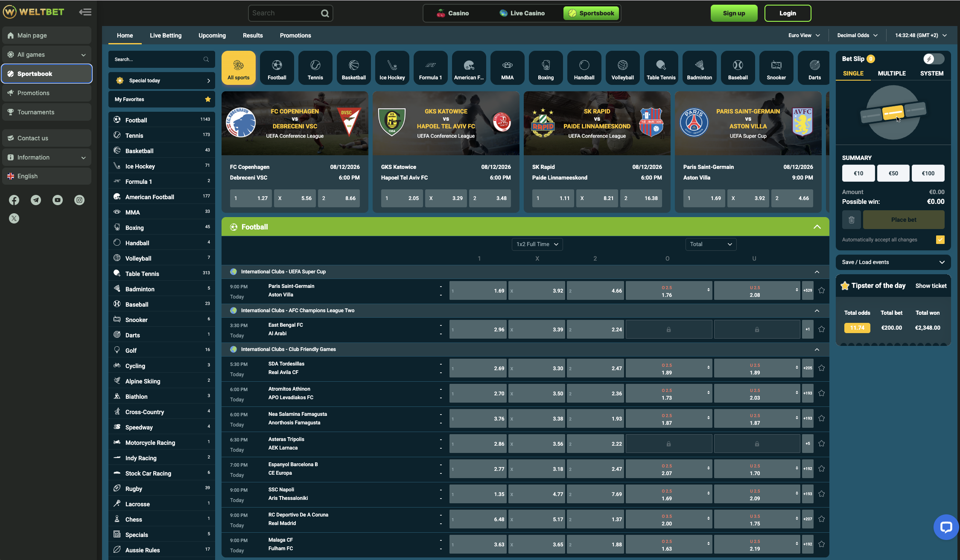Select the Formula 1 icon tile

(430, 68)
